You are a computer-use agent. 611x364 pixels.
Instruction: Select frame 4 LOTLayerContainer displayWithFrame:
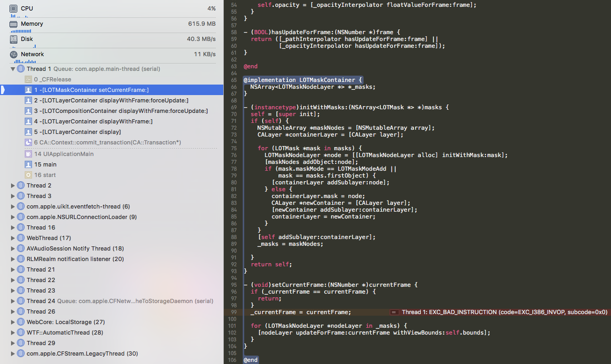point(112,121)
